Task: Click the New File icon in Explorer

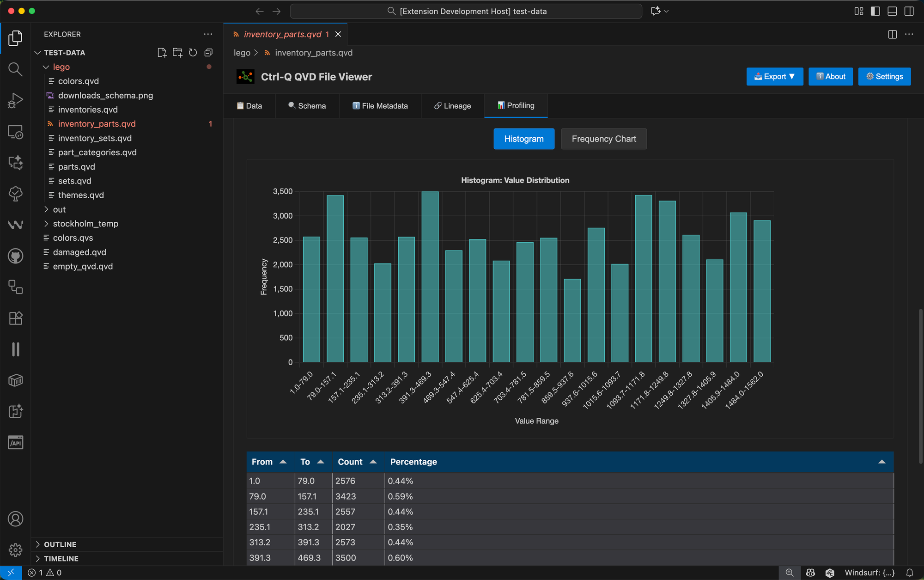Action: point(162,53)
